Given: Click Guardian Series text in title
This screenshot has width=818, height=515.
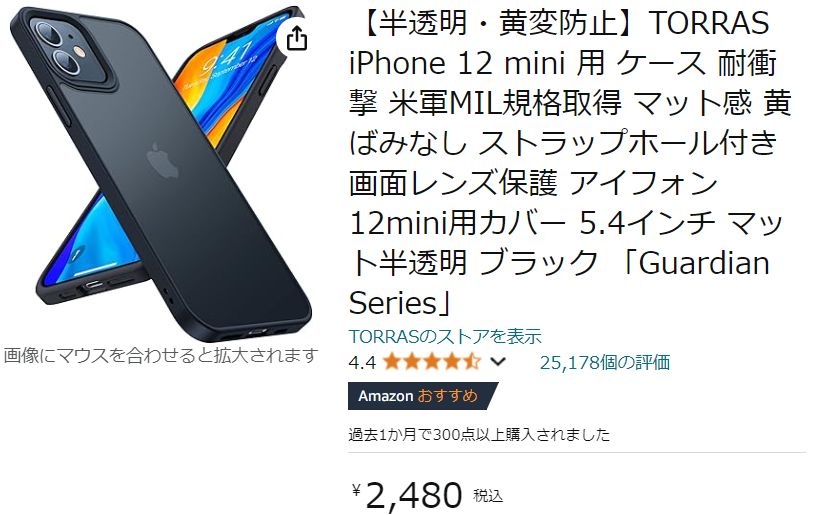Looking at the screenshot, I should click(x=558, y=283).
